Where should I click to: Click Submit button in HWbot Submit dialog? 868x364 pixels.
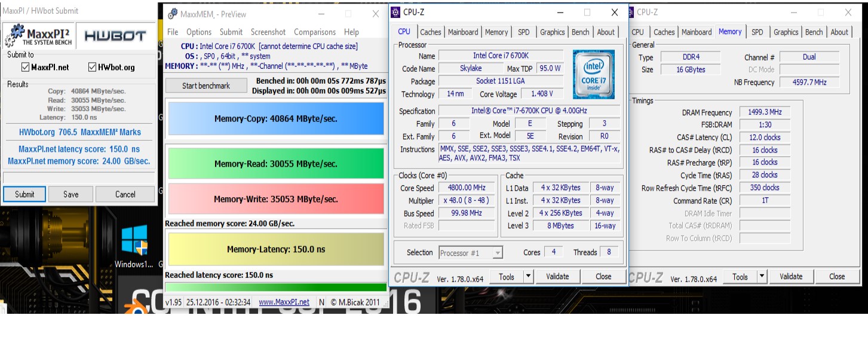[x=24, y=194]
